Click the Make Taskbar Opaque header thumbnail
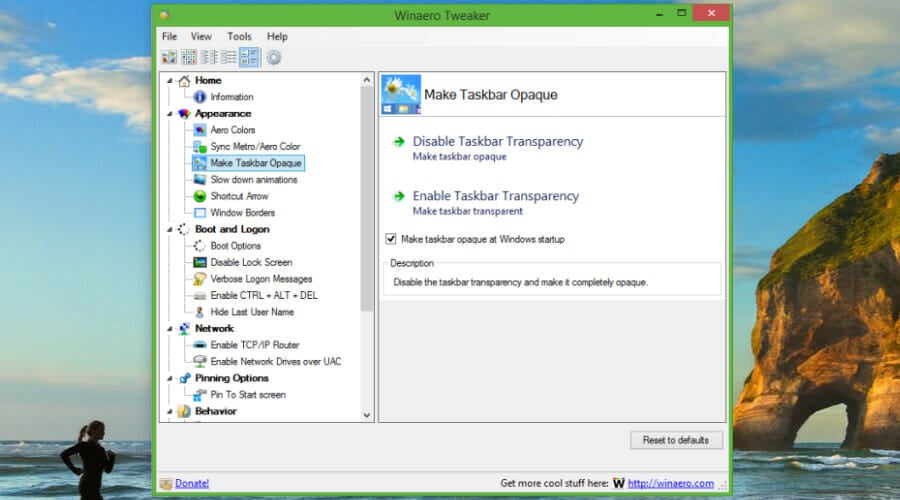Viewport: 900px width, 500px height. coord(401,94)
